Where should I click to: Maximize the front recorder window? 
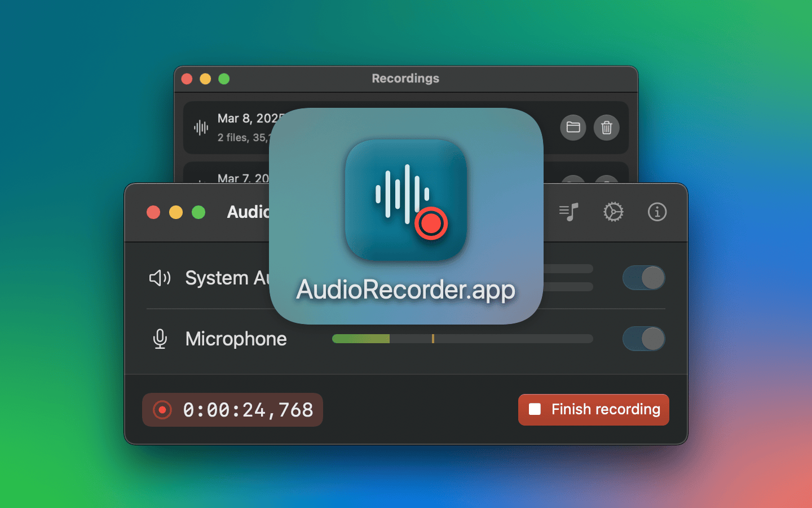pos(198,212)
